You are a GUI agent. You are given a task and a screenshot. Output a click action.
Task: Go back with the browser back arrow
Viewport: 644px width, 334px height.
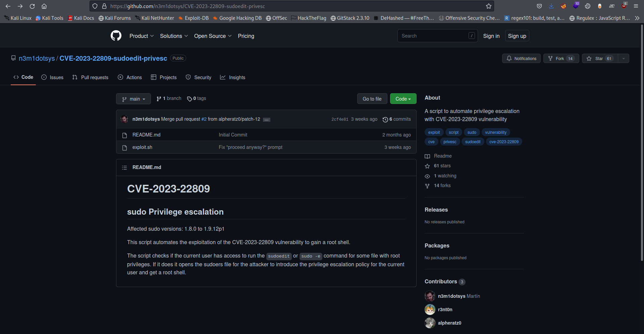coord(8,6)
